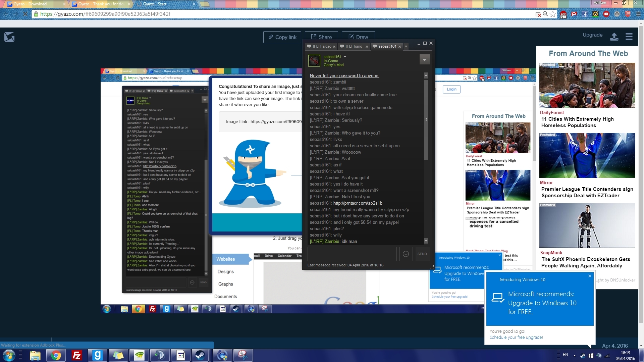The width and height of the screenshot is (644, 362).
Task: Expand sebasti161 name dropdown arrow
Action: pyautogui.click(x=345, y=57)
